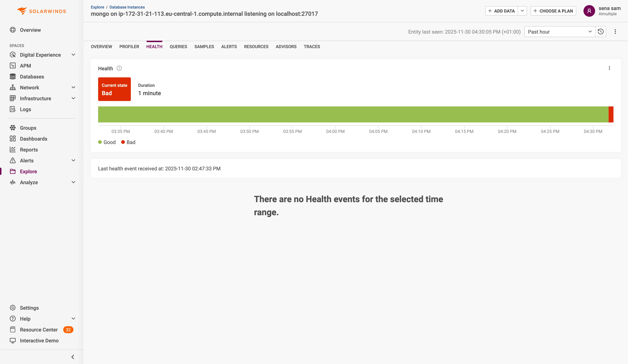Open the Logs icon
Screen dimensions: 628x364
click(x=13, y=109)
